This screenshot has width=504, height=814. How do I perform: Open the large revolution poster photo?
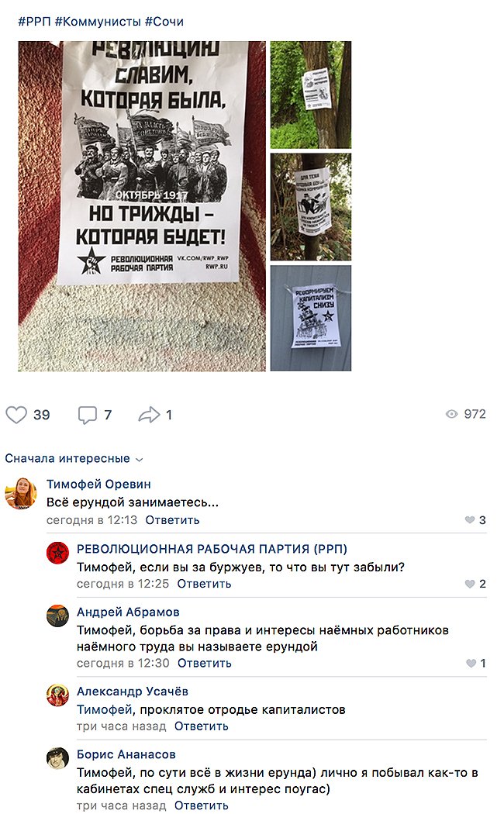coord(142,206)
